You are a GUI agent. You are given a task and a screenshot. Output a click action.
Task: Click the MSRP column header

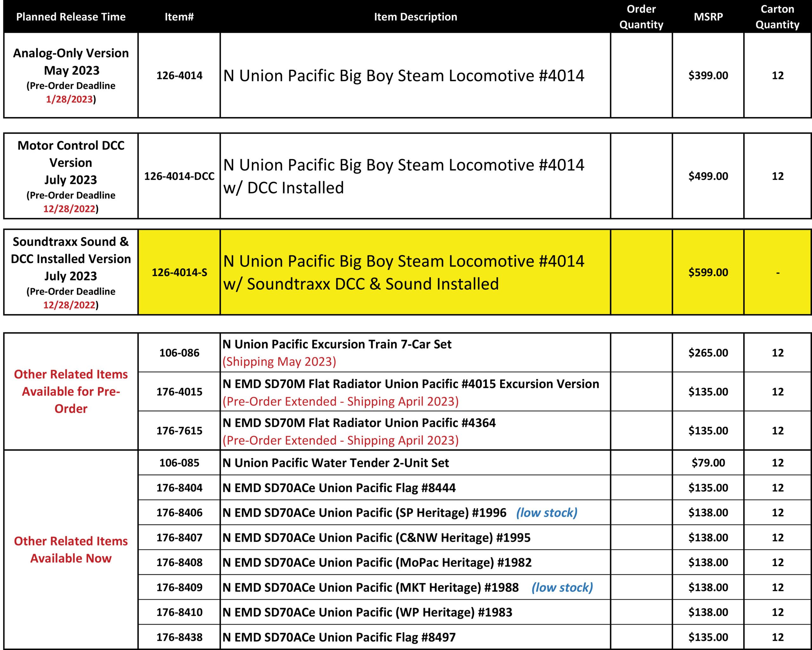point(708,17)
